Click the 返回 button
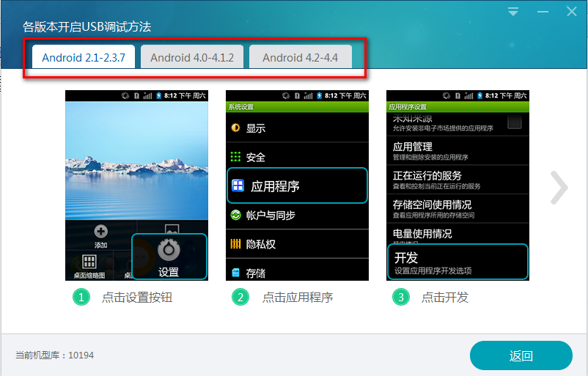The width and height of the screenshot is (588, 376). (x=521, y=355)
